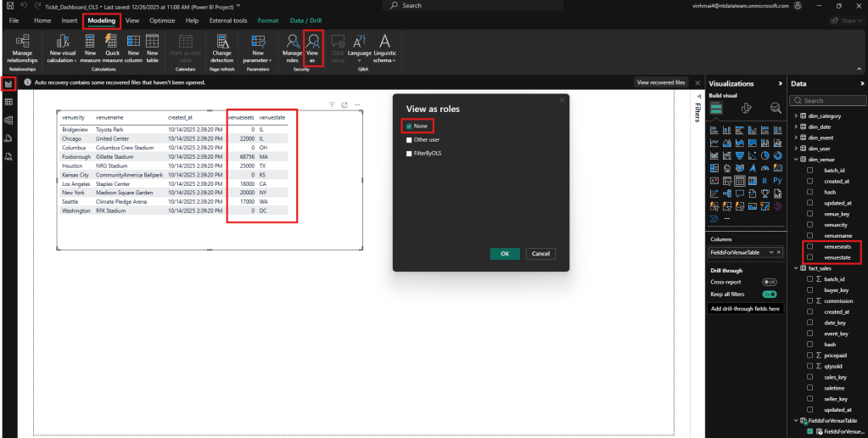
Task: Check the FilterByOLS role checkbox
Action: pyautogui.click(x=410, y=154)
